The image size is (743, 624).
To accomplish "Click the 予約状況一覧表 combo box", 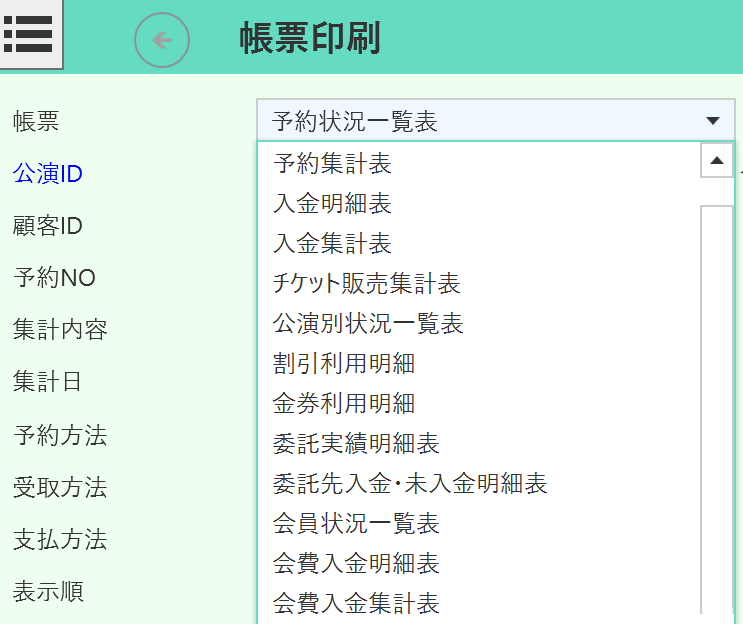I will click(480, 121).
